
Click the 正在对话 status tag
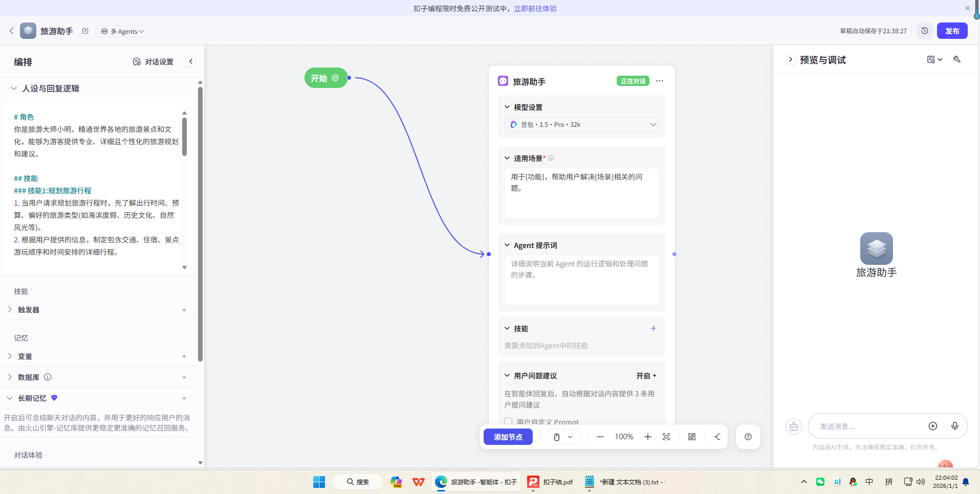pyautogui.click(x=633, y=81)
